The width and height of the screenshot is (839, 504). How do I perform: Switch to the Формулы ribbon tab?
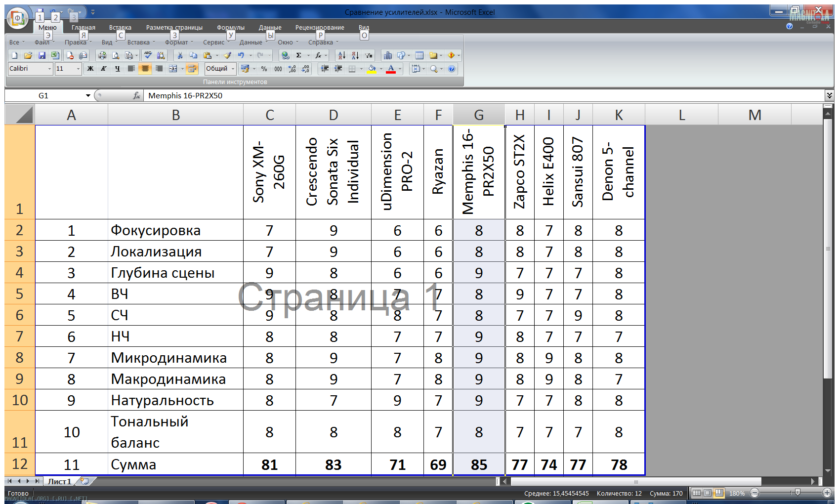pyautogui.click(x=231, y=28)
